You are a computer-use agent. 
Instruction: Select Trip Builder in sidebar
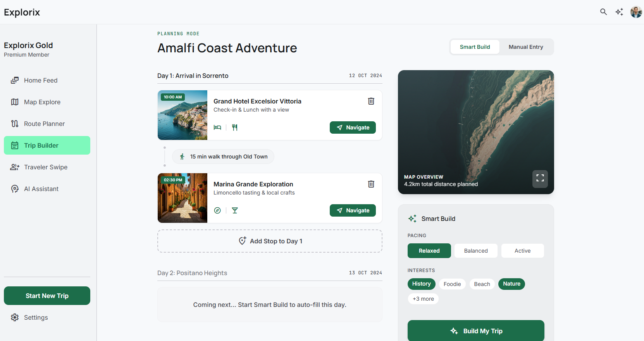click(47, 145)
